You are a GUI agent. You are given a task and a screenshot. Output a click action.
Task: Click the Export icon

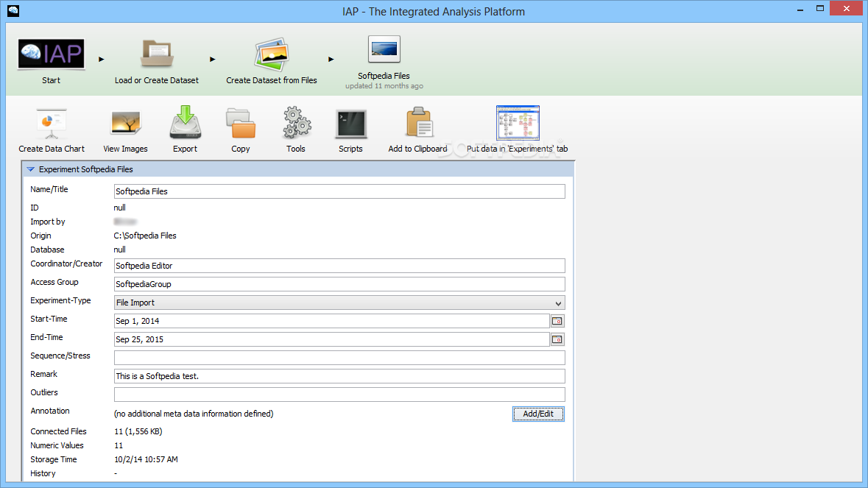pyautogui.click(x=185, y=122)
